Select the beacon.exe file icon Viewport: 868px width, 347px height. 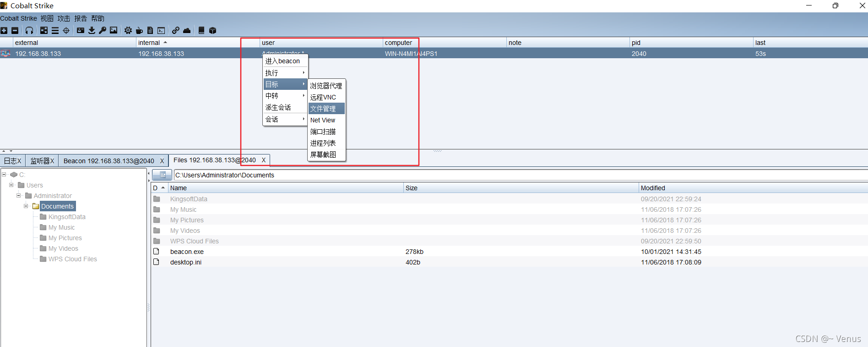156,251
